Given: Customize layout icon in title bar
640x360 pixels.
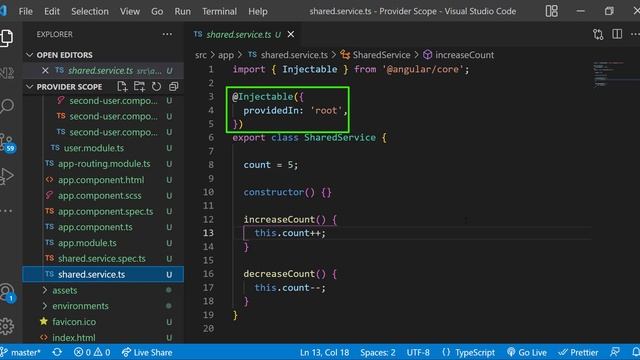Looking at the screenshot, I should click(551, 11).
